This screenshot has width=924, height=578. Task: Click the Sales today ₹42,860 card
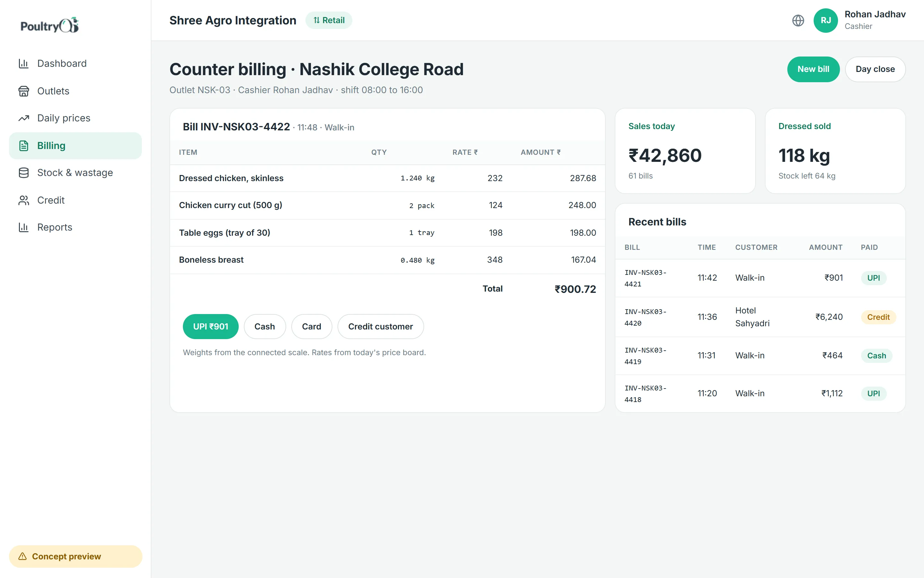[x=685, y=151]
